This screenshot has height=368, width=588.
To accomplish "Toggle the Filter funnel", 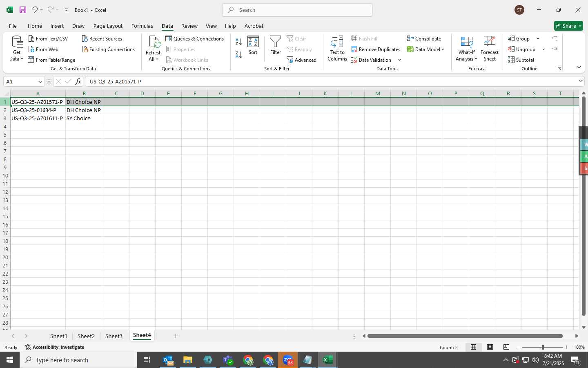I will point(276,45).
